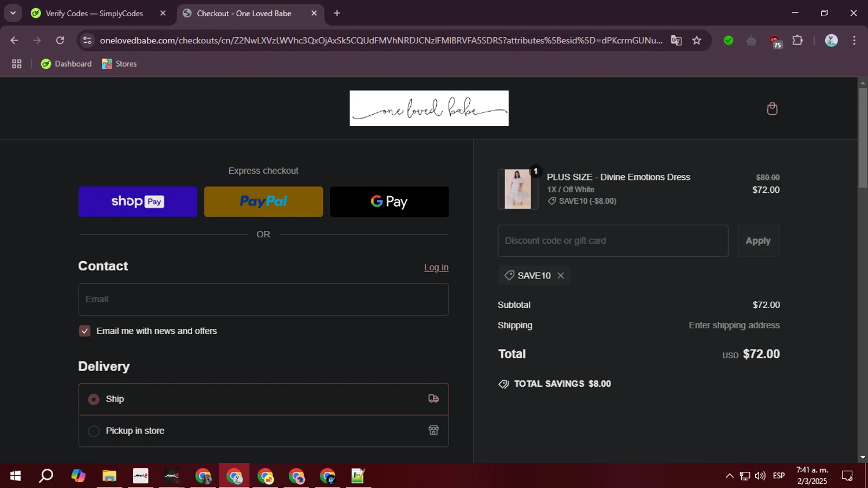Close the Verify Codes tab
Image resolution: width=868 pixels, height=488 pixels.
pyautogui.click(x=163, y=13)
